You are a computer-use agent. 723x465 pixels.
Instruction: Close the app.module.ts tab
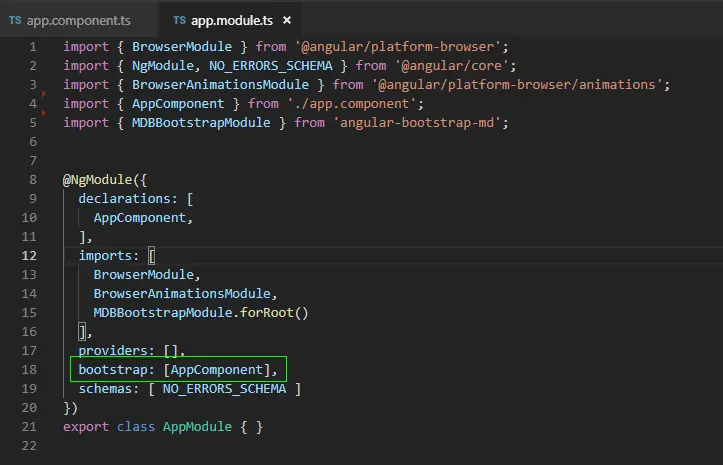[x=287, y=20]
